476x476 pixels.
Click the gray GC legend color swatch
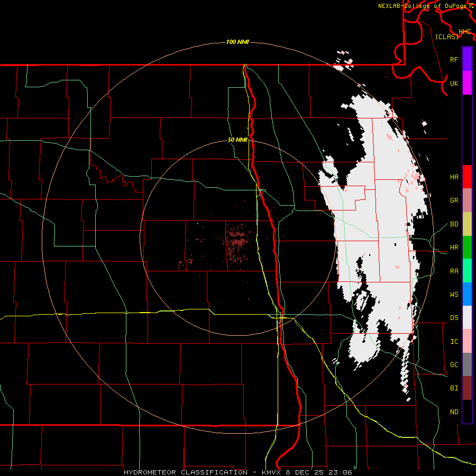[467, 364]
